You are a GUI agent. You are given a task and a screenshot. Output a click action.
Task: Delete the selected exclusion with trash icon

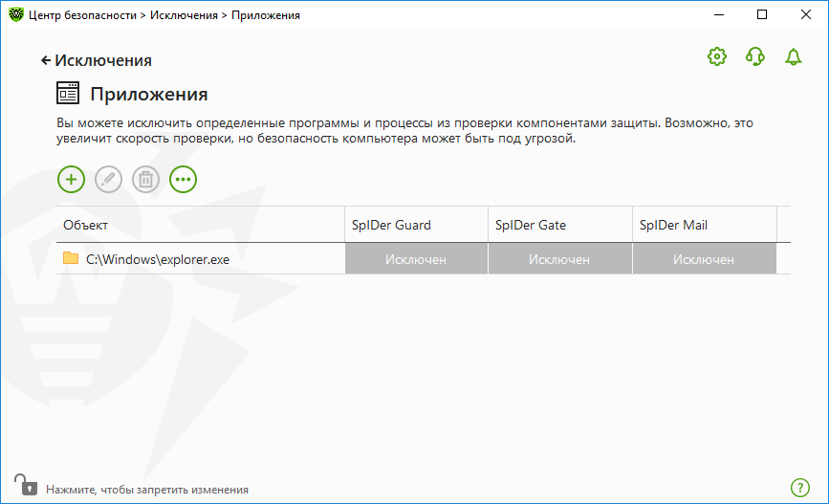pyautogui.click(x=145, y=179)
